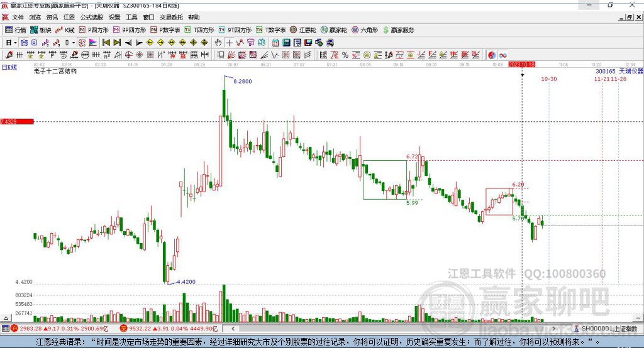Open the 浏览 menu
This screenshot has width=644, height=348.
click(x=35, y=17)
